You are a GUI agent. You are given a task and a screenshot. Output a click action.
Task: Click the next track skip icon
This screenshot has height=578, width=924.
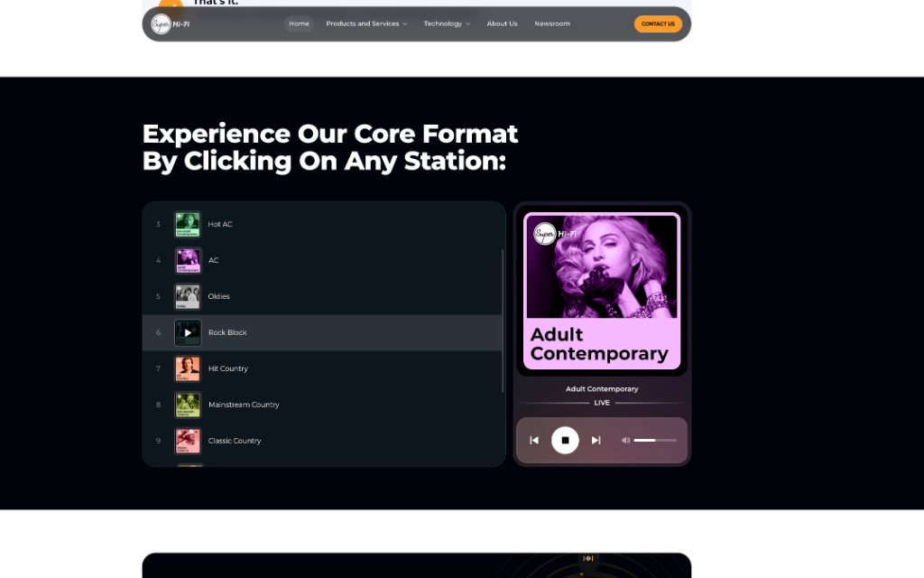(x=596, y=440)
